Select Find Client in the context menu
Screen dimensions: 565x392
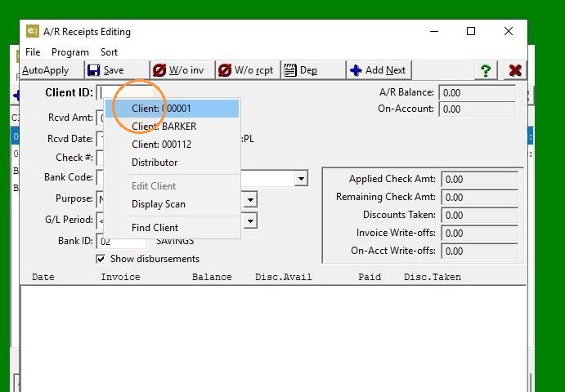coord(173,228)
